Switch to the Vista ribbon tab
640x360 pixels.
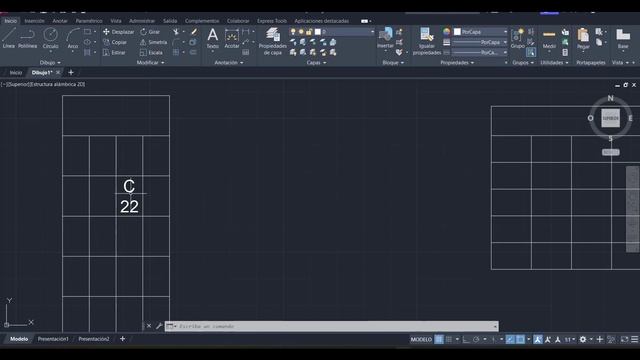pyautogui.click(x=116, y=21)
